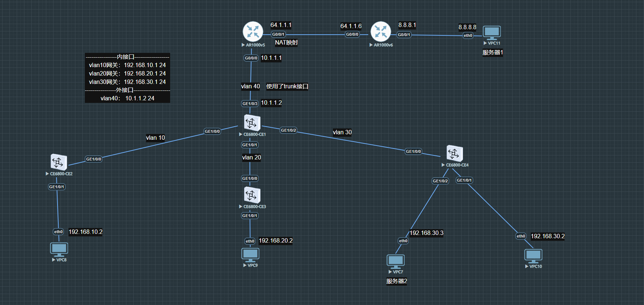
Task: Click the CE6800-CE1 core switch icon
Action: click(252, 123)
